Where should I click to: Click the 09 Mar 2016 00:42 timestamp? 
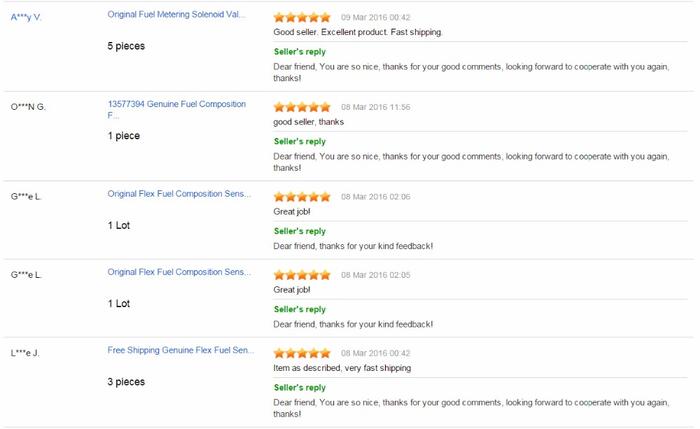click(x=376, y=18)
